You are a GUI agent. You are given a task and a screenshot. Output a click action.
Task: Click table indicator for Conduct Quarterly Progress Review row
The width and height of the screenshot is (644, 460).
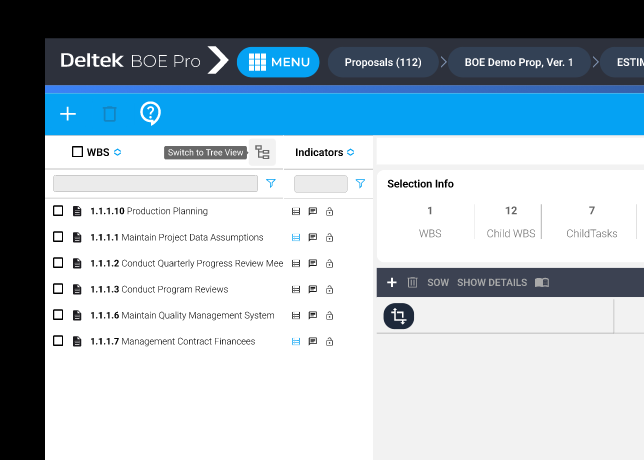point(296,264)
